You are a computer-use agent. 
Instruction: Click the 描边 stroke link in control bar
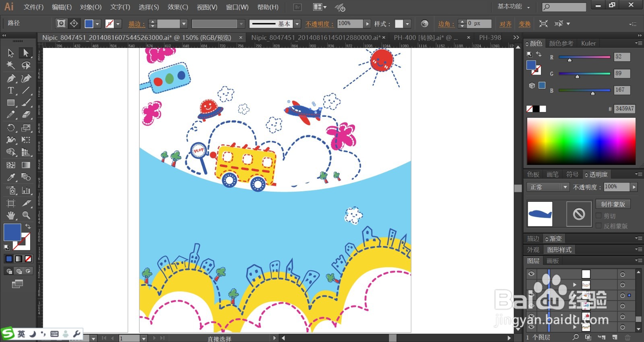point(136,24)
